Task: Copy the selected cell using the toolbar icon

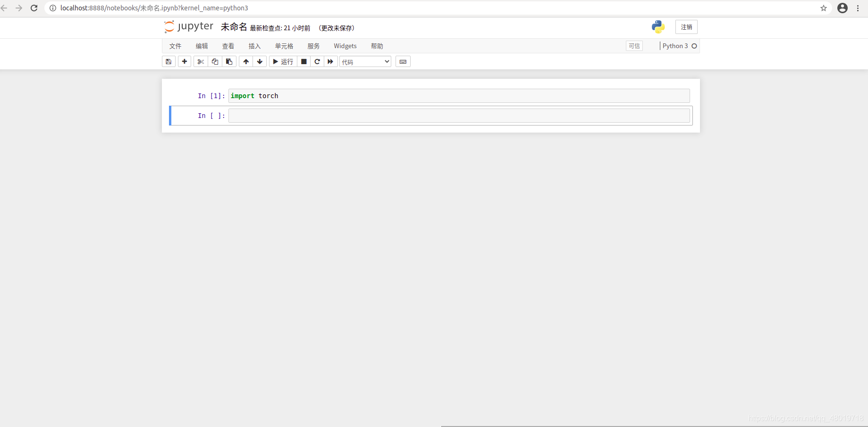Action: [x=215, y=61]
